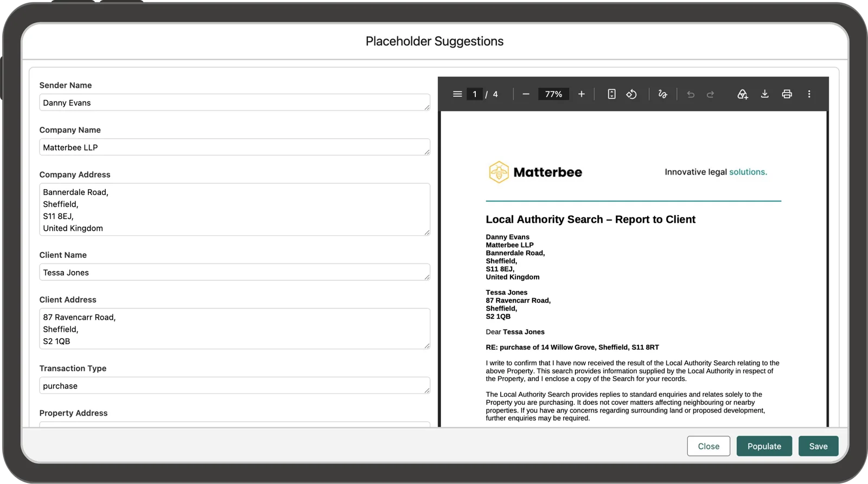868x484 pixels.
Task: Redo the PDF annotation
Action: coord(710,94)
